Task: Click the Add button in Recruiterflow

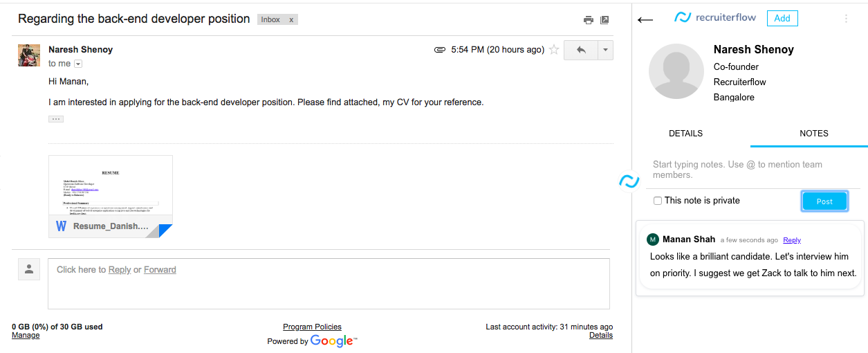Action: (x=782, y=19)
